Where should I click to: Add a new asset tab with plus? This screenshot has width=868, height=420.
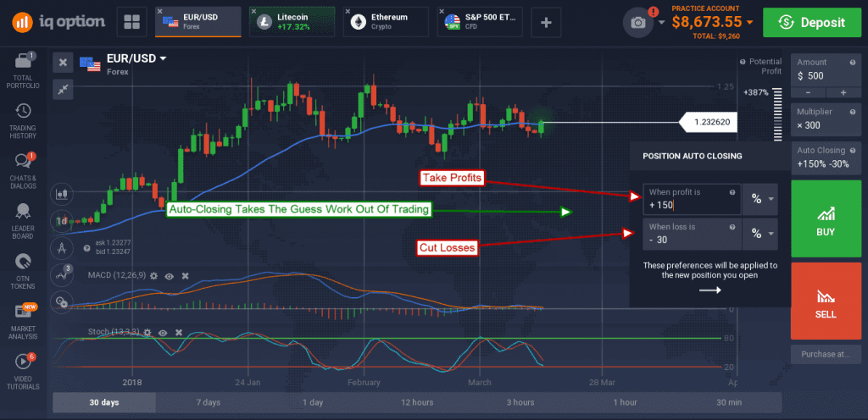point(546,22)
